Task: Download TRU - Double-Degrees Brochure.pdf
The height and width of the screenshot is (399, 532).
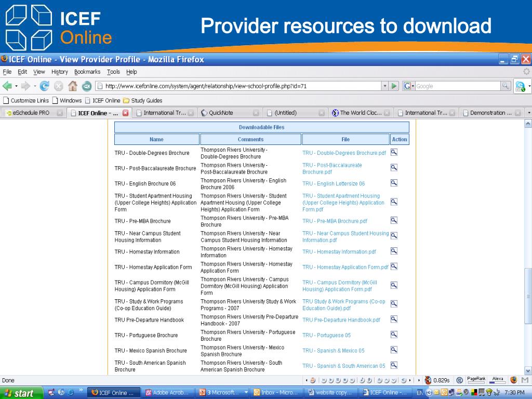Action: click(344, 153)
